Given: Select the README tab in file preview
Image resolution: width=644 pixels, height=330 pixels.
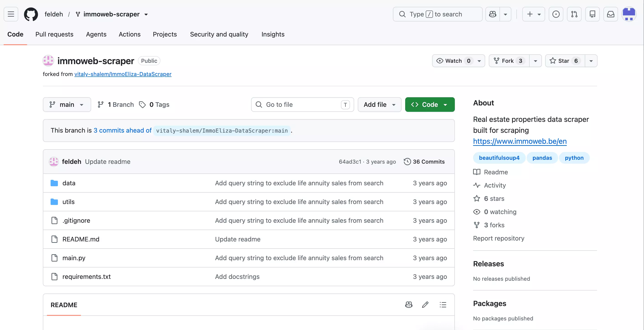Looking at the screenshot, I should point(64,305).
